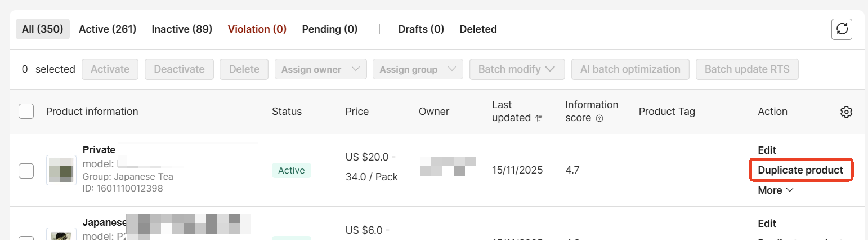Click the refresh list icon
This screenshot has width=868, height=240.
(x=842, y=29)
